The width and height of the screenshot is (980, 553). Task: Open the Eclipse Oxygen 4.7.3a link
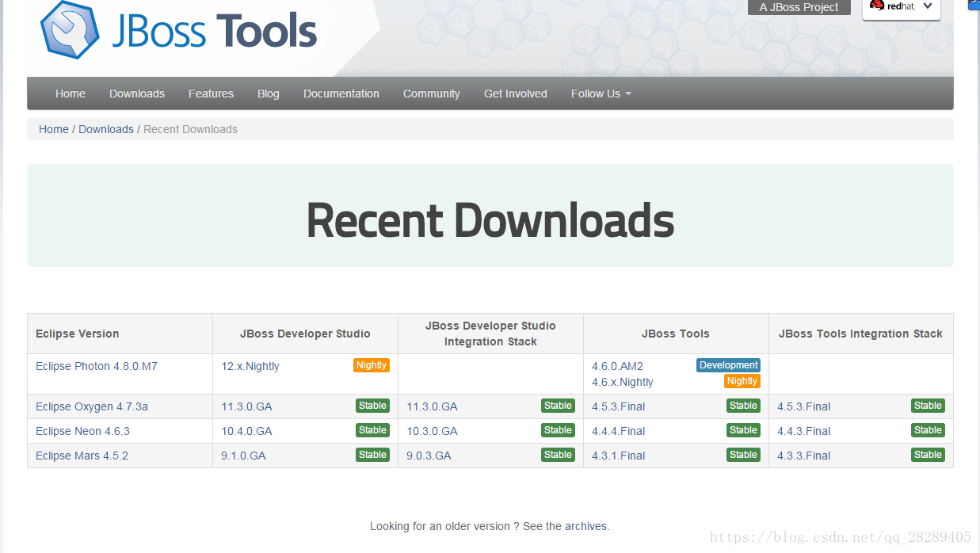coord(92,406)
